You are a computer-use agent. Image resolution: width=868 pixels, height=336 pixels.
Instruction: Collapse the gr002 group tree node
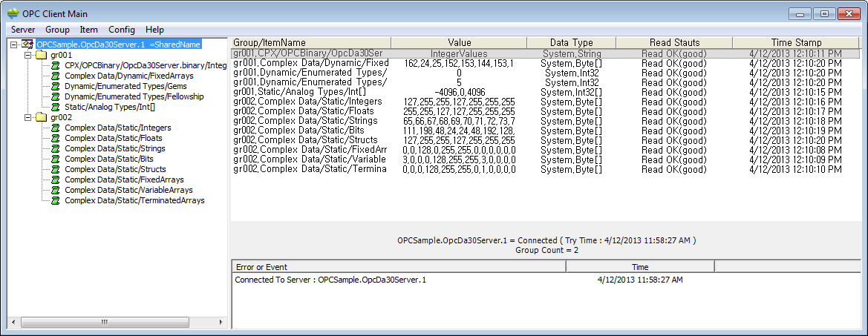(28, 118)
